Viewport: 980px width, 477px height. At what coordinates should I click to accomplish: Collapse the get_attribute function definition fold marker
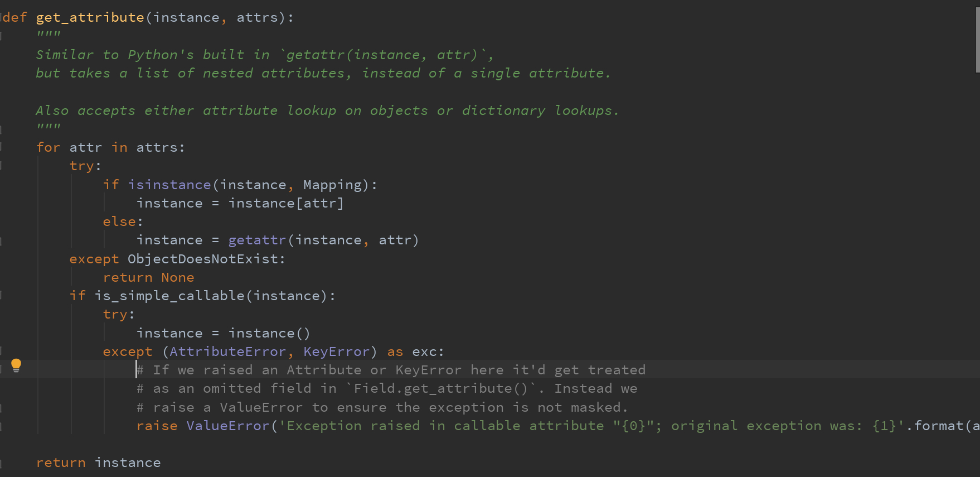2,17
